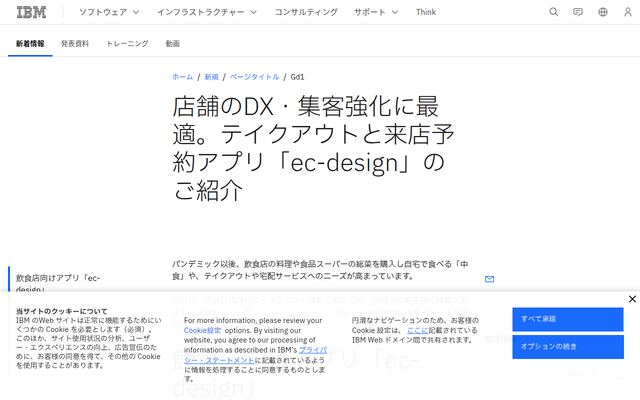Viewport: 640px width, 400px height.
Task: Expand the インフラストラクチャー menu
Action: (x=207, y=12)
